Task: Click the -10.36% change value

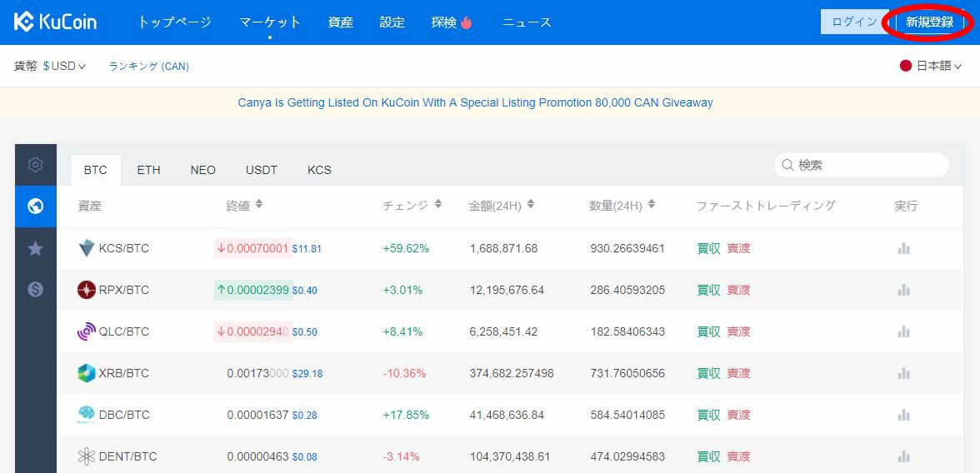Action: pos(404,373)
